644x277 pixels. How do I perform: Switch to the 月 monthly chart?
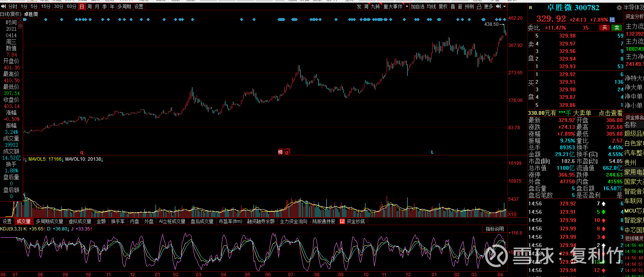click(97, 6)
